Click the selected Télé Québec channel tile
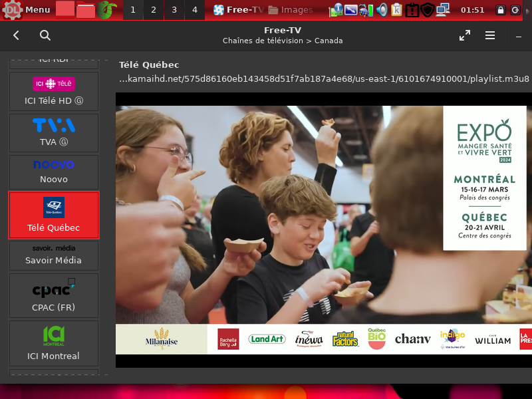 (54, 215)
